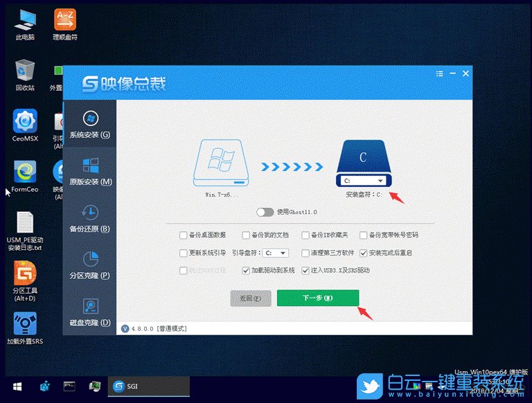This screenshot has width=532, height=403.
Task: Click the version V badge icon
Action: [125, 328]
